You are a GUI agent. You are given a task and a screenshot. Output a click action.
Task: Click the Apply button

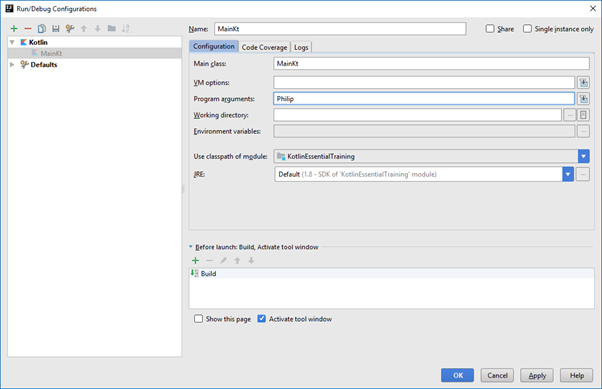tap(537, 375)
